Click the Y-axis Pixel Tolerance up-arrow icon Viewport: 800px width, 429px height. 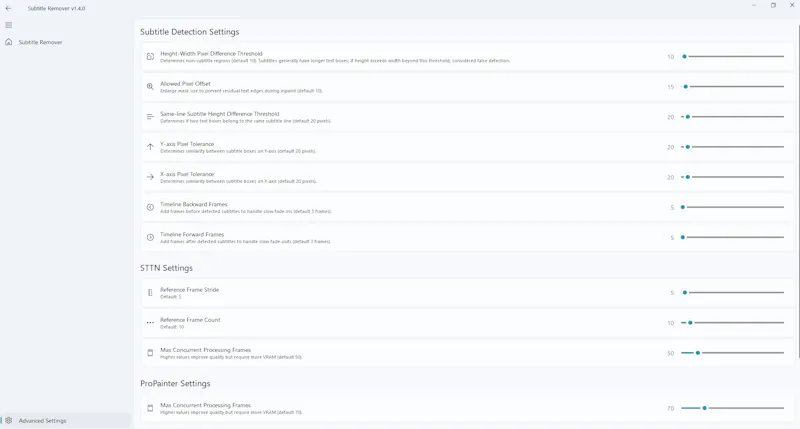pyautogui.click(x=150, y=147)
